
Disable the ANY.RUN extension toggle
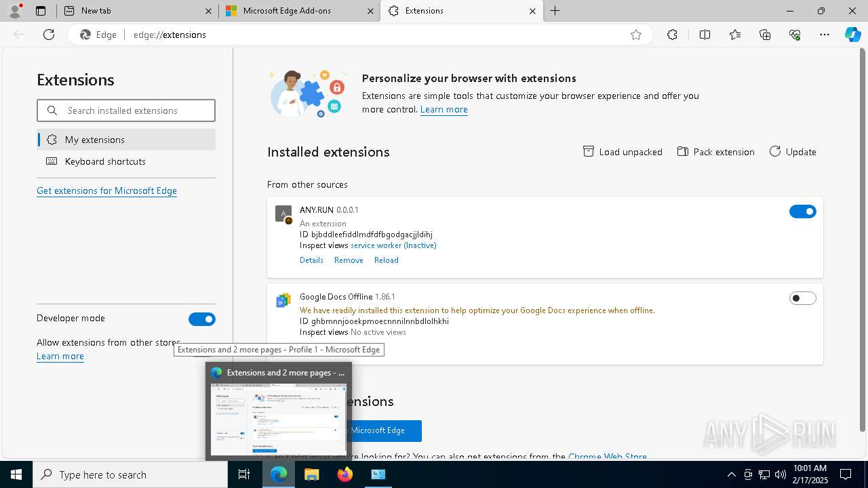pyautogui.click(x=803, y=212)
